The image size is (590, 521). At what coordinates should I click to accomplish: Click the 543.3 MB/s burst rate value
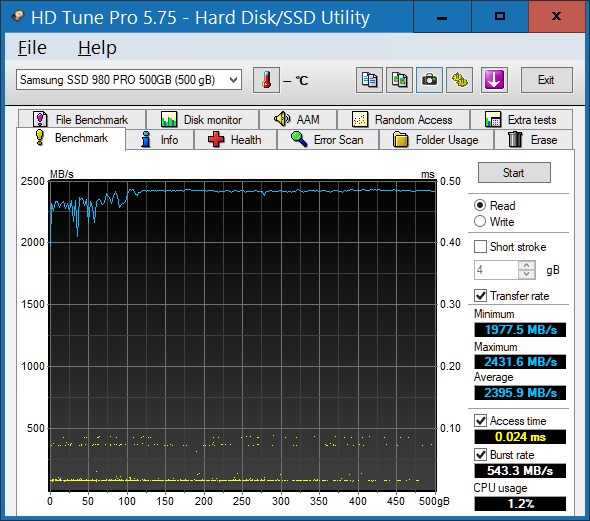coord(520,471)
